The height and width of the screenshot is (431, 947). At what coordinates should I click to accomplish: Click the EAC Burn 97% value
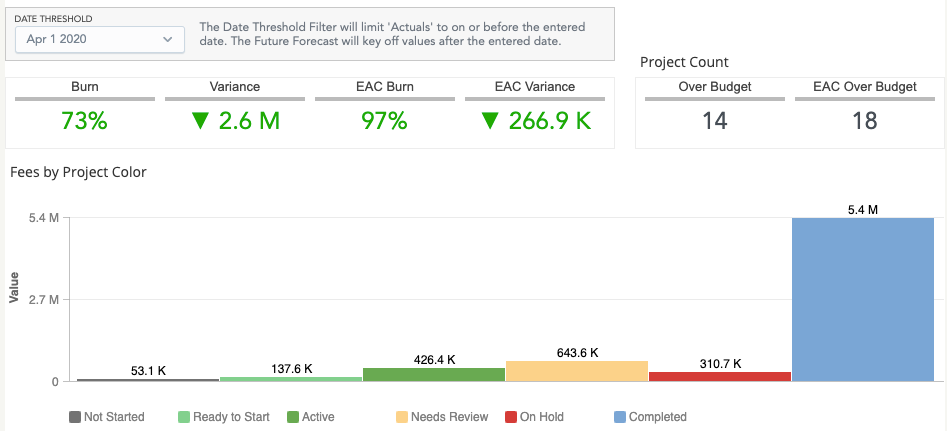pyautogui.click(x=385, y=121)
